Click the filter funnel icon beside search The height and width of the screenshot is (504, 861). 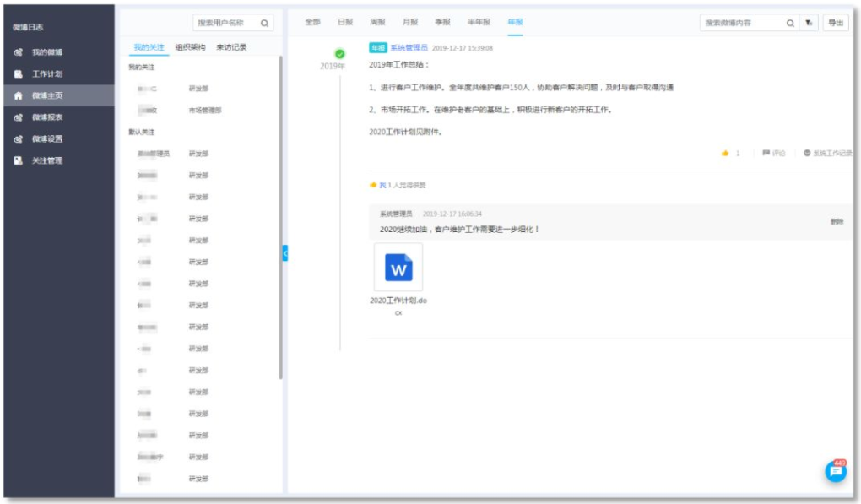pos(809,24)
